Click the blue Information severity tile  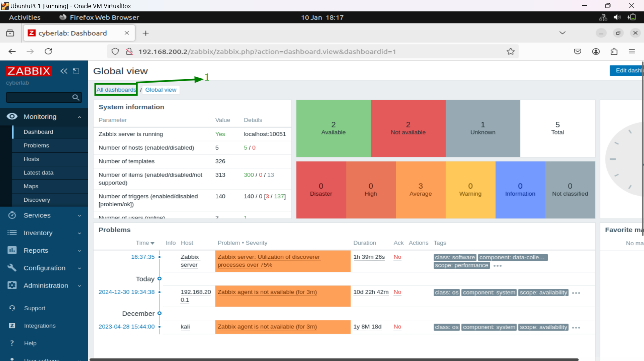tap(520, 190)
